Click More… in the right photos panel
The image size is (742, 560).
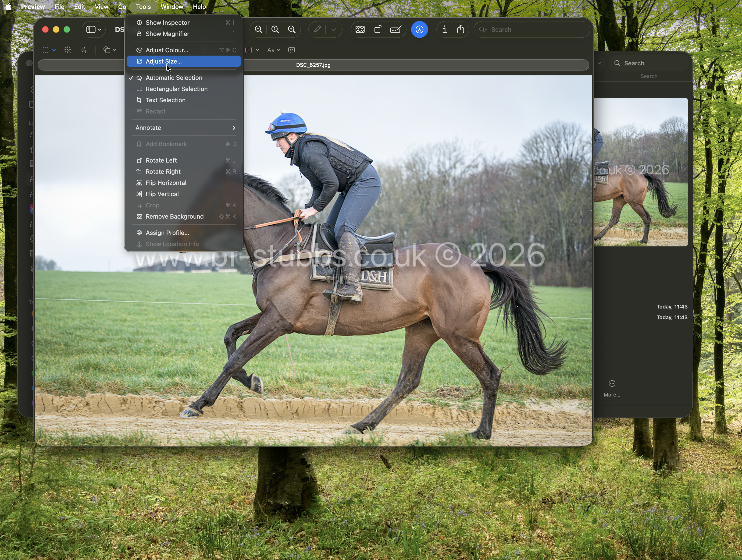(x=611, y=389)
